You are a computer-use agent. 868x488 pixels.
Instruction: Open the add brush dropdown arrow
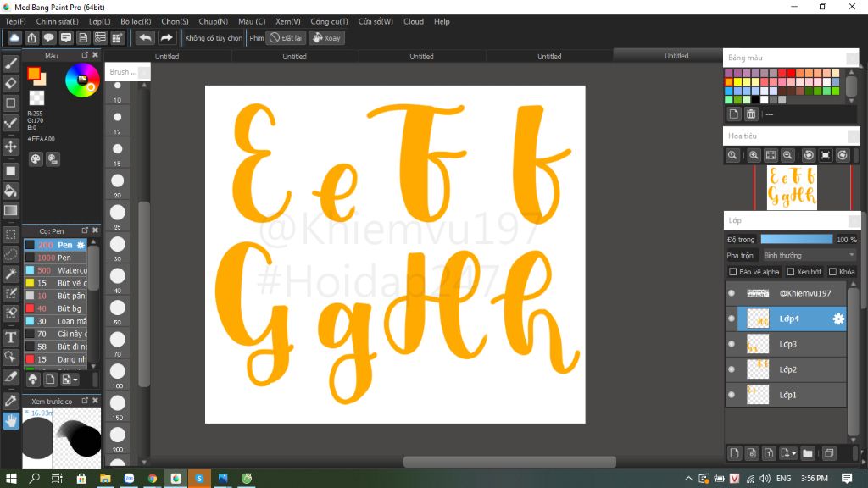click(x=70, y=380)
